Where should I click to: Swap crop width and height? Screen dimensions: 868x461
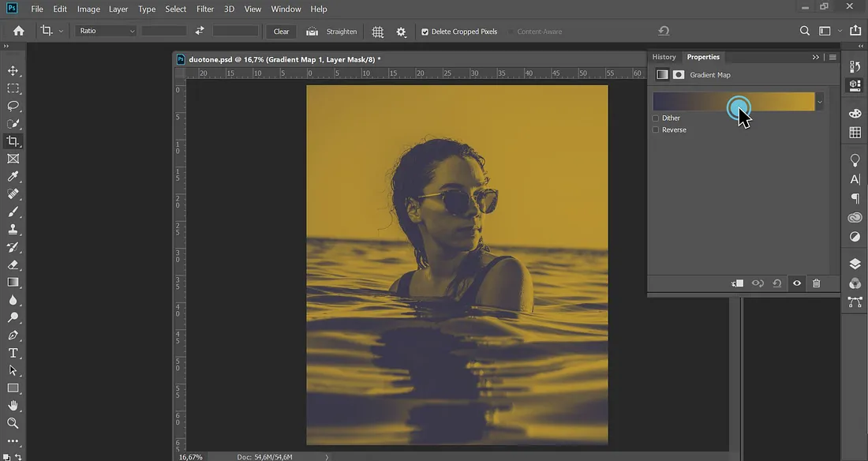click(x=200, y=31)
